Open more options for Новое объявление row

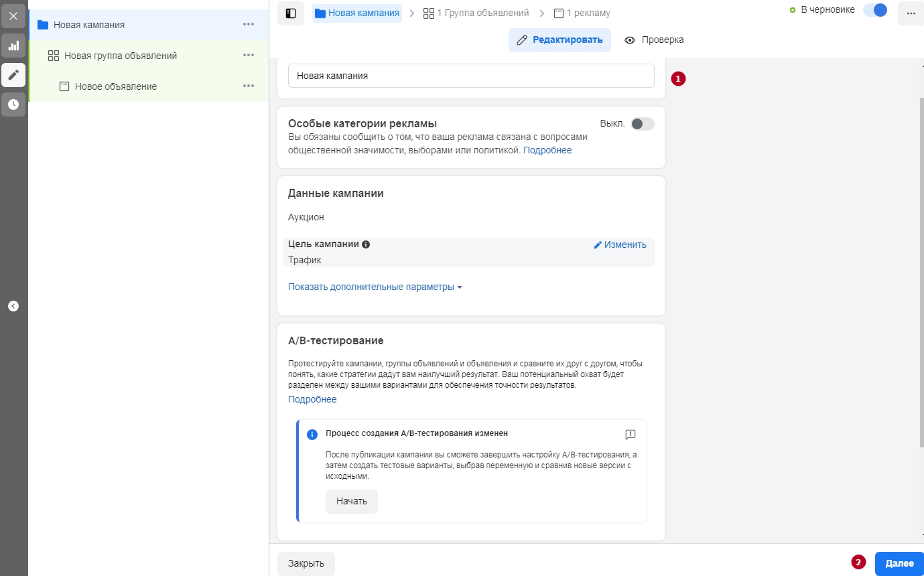point(249,86)
